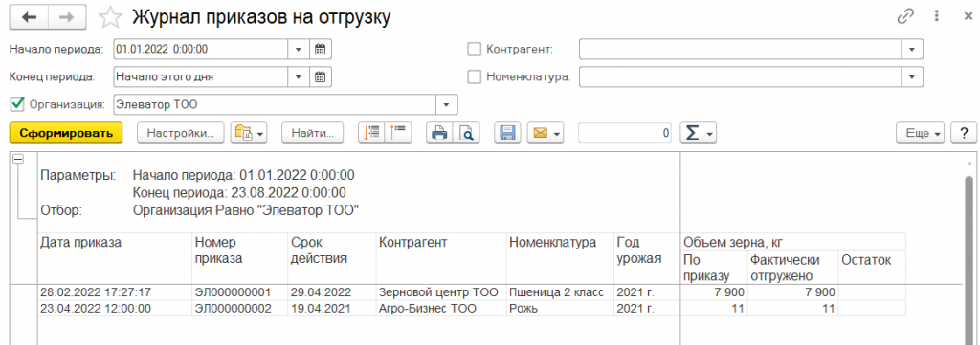Collapse all groups in report
The height and width of the screenshot is (345, 980).
(x=398, y=133)
